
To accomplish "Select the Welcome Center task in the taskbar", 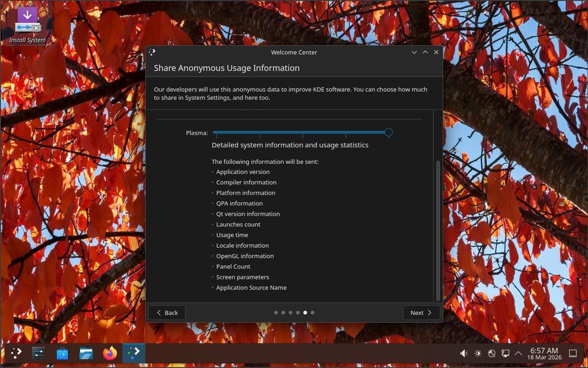I will (x=134, y=353).
